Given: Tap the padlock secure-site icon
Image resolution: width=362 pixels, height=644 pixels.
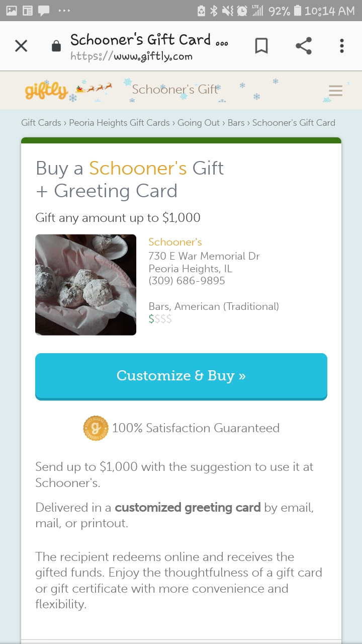Looking at the screenshot, I should coord(56,46).
